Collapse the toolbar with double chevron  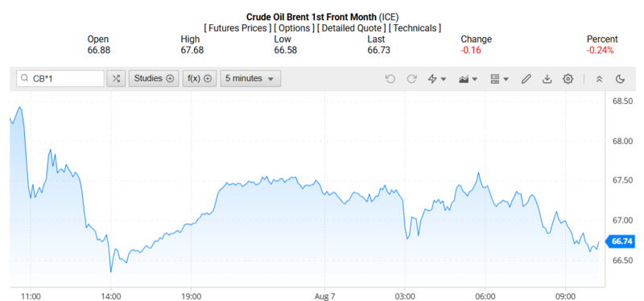click(599, 79)
